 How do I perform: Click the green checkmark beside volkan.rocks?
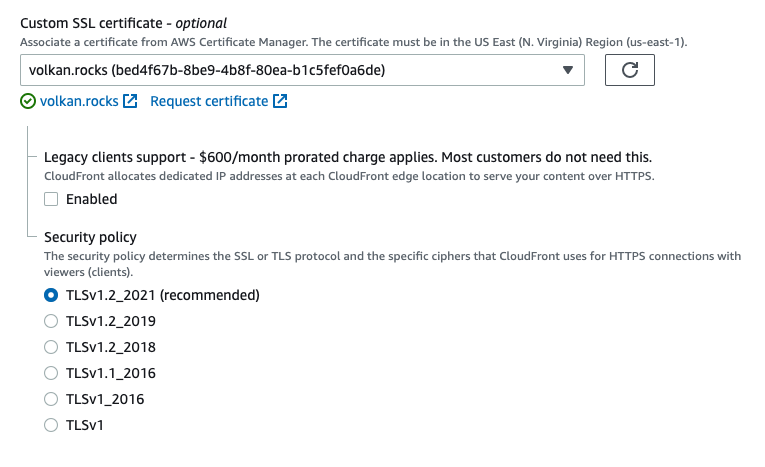tap(28, 101)
